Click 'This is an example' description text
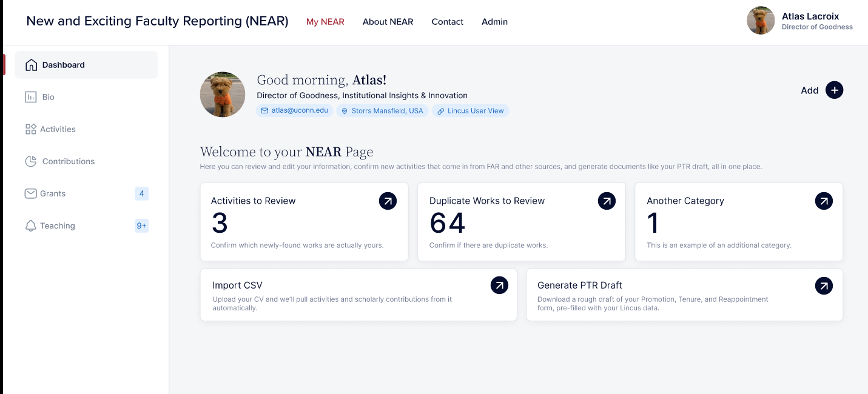 point(719,245)
